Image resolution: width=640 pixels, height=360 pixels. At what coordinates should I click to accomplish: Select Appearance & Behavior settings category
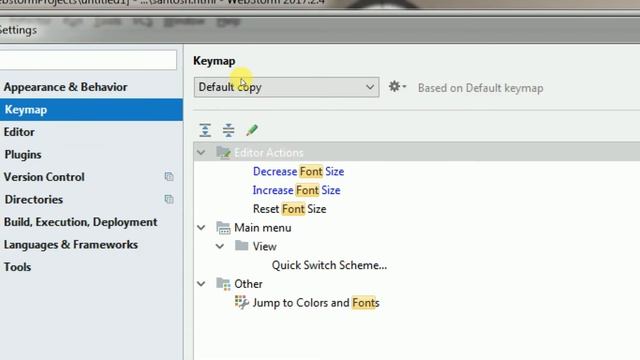click(x=66, y=87)
